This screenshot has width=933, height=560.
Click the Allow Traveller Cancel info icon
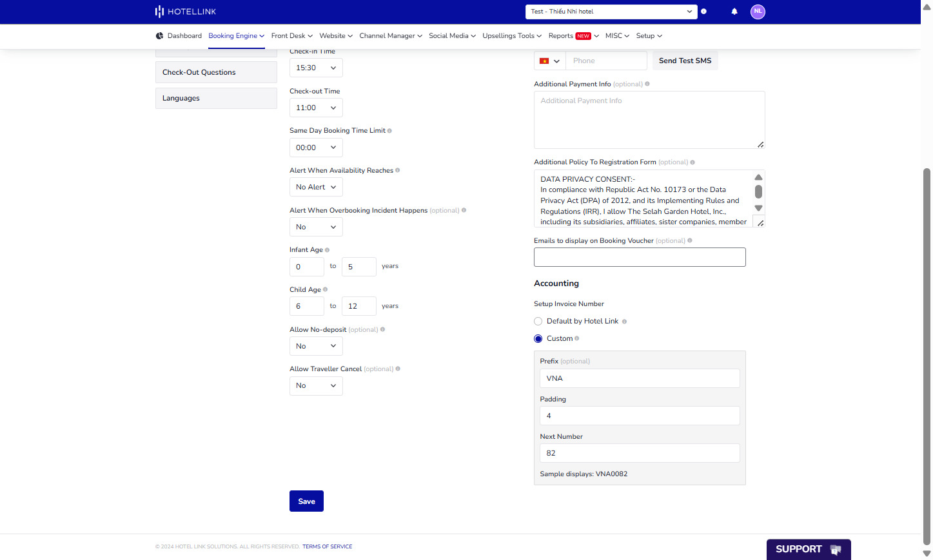[x=398, y=369]
